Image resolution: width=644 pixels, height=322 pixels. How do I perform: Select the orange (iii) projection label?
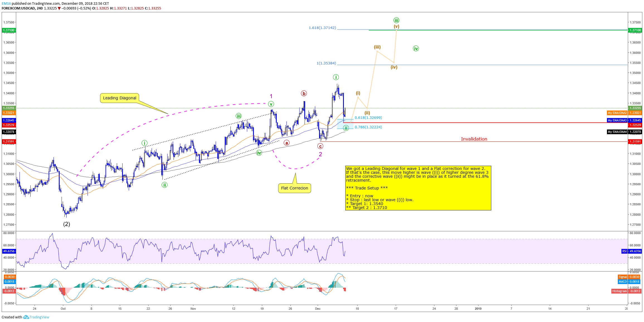[377, 47]
